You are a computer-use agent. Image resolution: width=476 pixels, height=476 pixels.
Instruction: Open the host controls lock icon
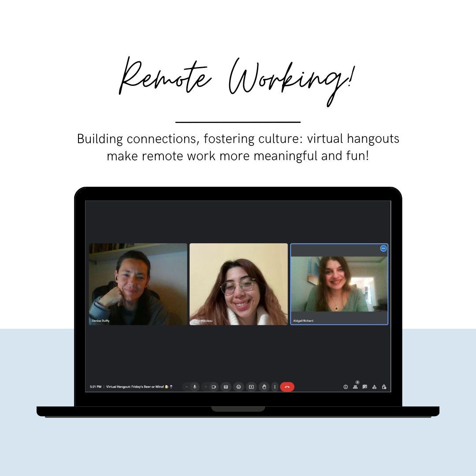pos(384,387)
